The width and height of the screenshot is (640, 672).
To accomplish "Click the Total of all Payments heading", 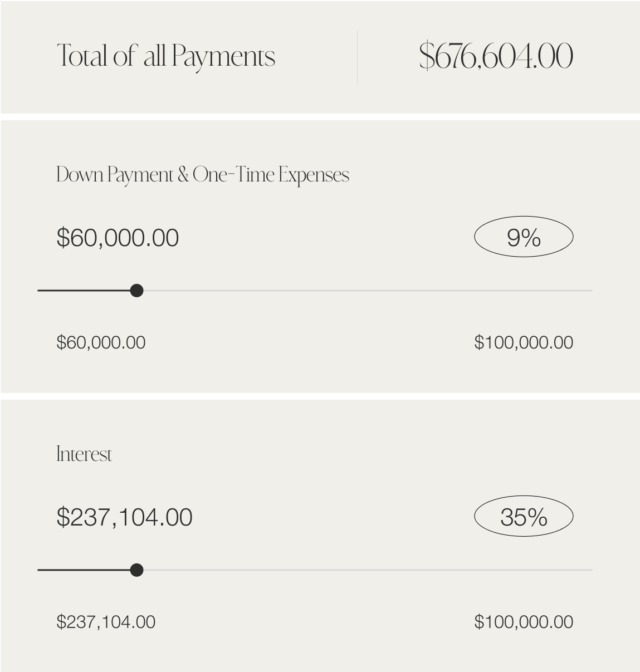I will tap(166, 57).
